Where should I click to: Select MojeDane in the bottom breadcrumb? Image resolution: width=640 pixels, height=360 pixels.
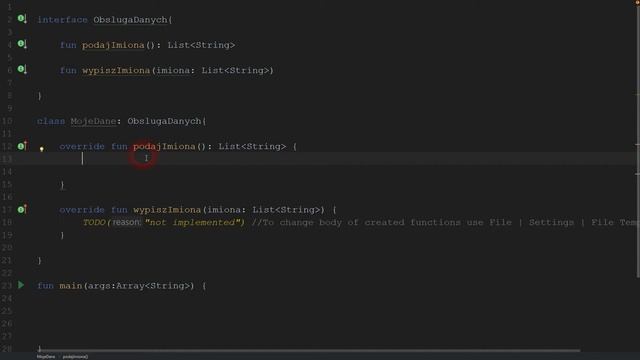pyautogui.click(x=46, y=357)
